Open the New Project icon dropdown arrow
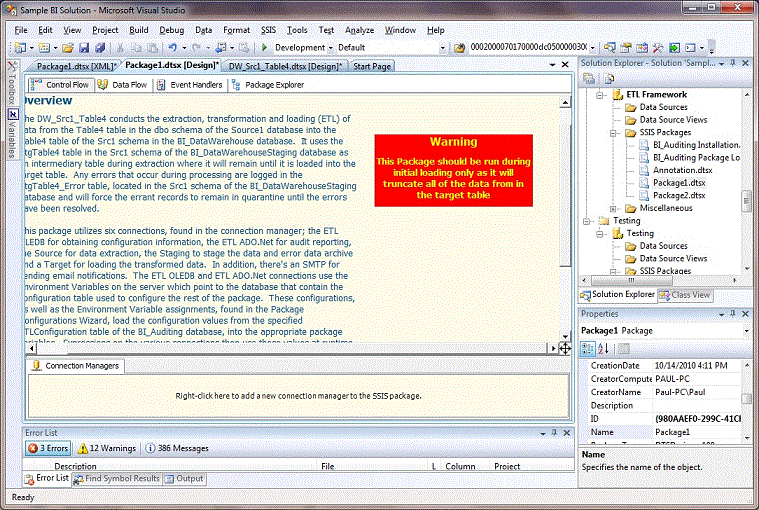Screen dimensions: 759x510 tap(31, 48)
